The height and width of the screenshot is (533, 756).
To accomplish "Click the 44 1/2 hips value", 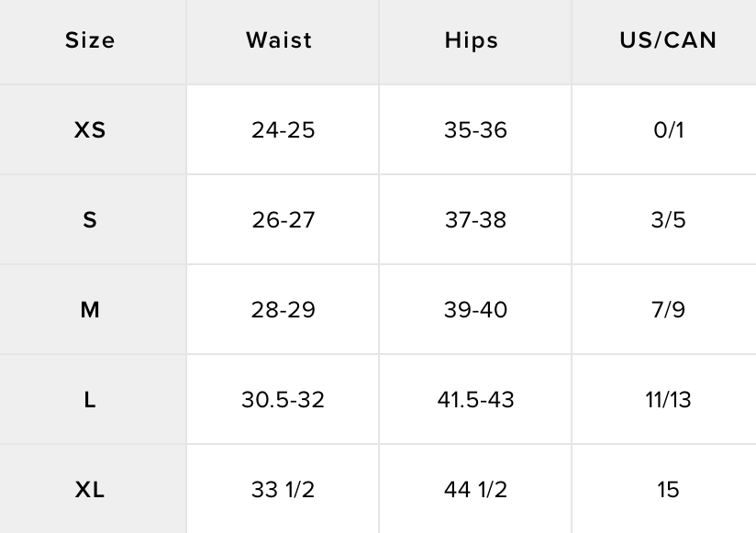I will click(x=475, y=490).
